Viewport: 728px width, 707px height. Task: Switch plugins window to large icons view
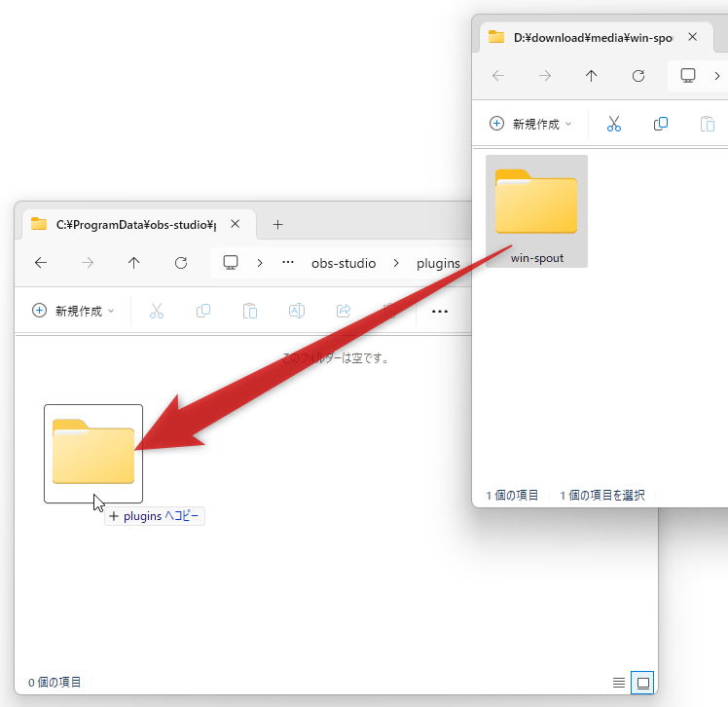tap(641, 682)
